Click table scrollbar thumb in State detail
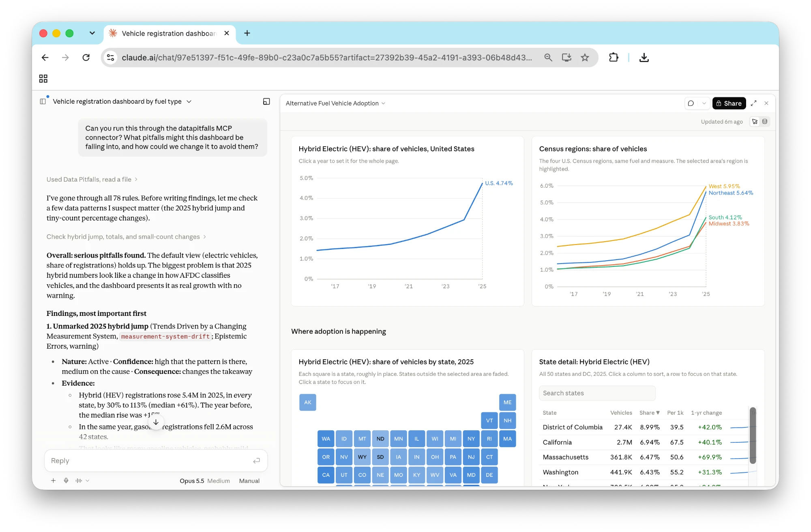 753,435
